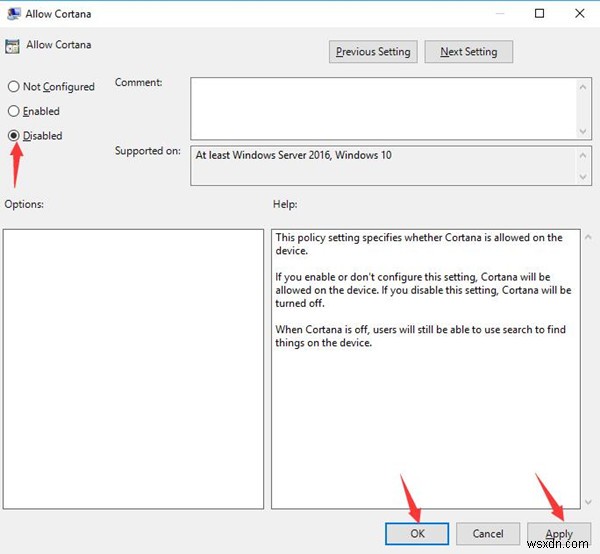The height and width of the screenshot is (554, 600).
Task: Click the Apply button
Action: [559, 533]
